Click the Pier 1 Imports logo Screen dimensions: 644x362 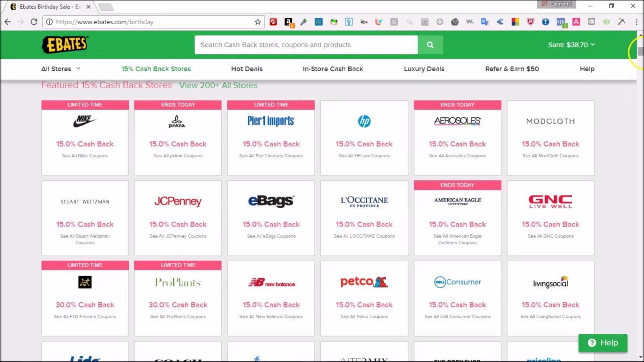[271, 121]
